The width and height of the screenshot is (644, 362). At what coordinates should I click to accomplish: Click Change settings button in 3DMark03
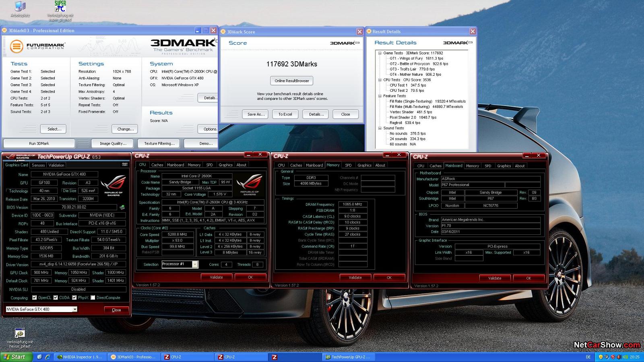[x=125, y=129]
